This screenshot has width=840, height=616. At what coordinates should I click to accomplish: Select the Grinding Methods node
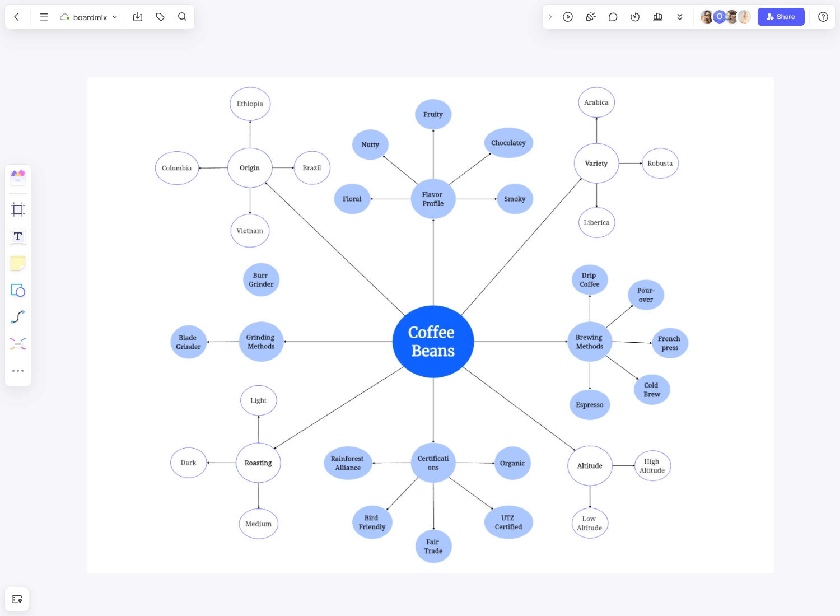(261, 342)
